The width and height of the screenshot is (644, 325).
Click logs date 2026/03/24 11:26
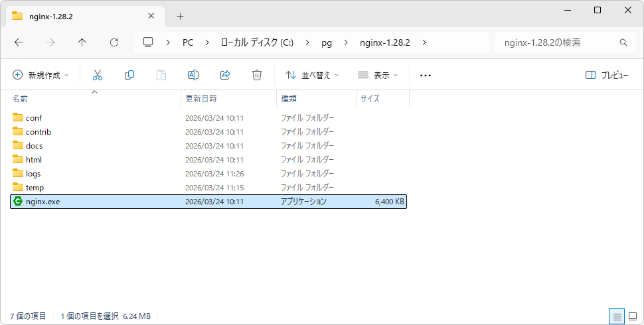214,174
